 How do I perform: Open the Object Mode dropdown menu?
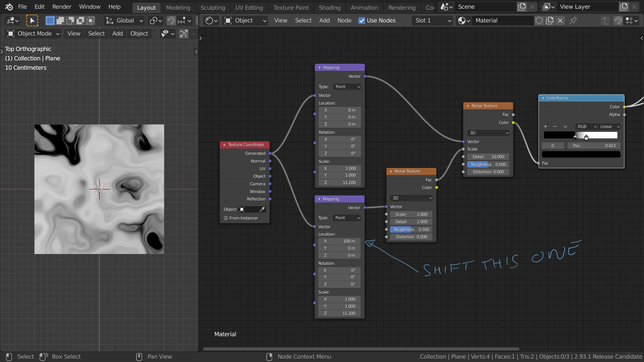pos(33,33)
